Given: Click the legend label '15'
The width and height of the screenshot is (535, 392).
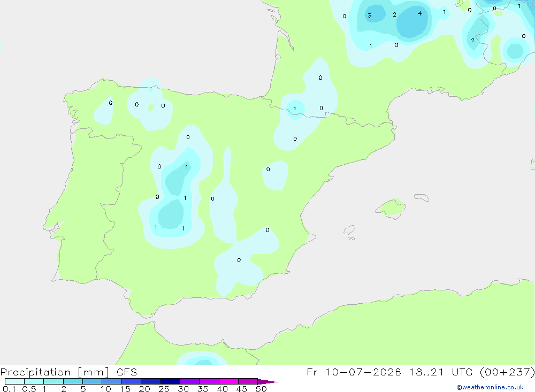Looking at the screenshot, I should coord(125,389).
